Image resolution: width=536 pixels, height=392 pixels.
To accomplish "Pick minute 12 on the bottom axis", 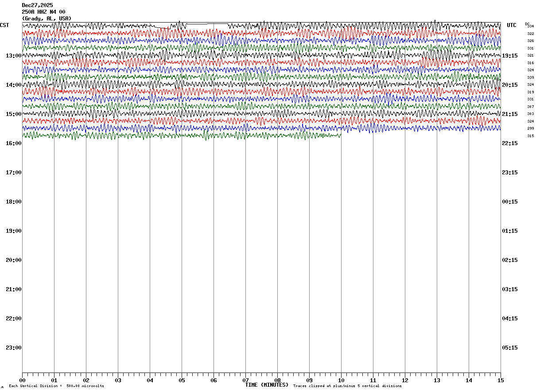I will point(405,380).
